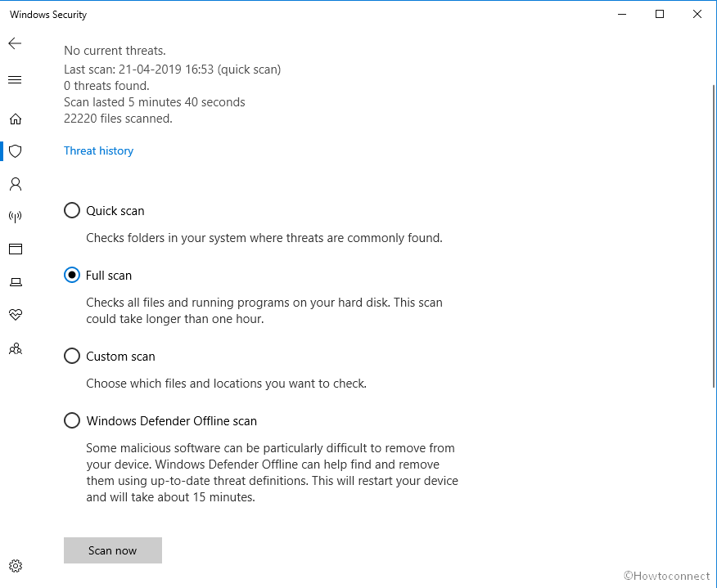Open Virus & threat protection shield icon
Screen dimensions: 717x588
click(x=16, y=151)
